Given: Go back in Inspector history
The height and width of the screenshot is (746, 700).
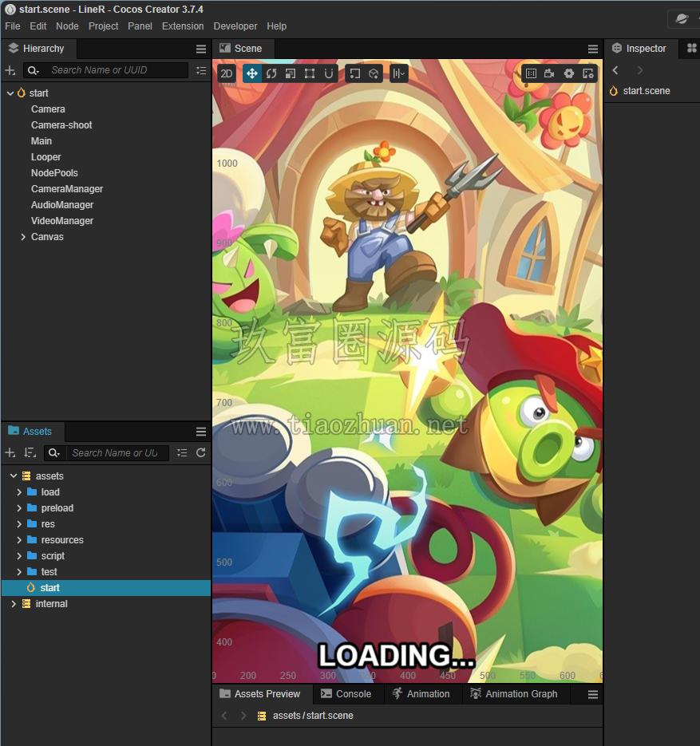Looking at the screenshot, I should 615,70.
